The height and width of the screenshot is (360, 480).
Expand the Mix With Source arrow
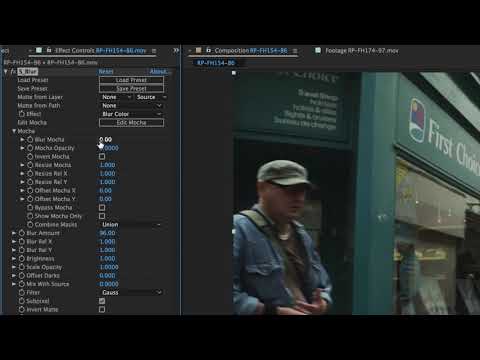click(x=14, y=284)
